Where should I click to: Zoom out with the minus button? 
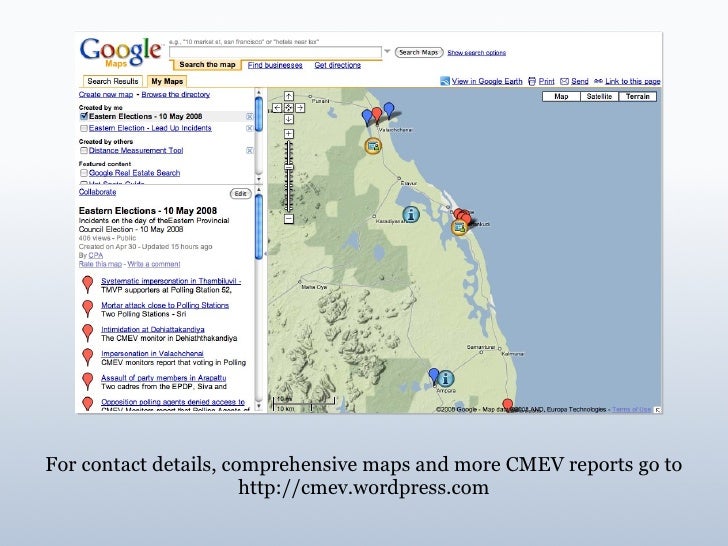click(x=289, y=219)
